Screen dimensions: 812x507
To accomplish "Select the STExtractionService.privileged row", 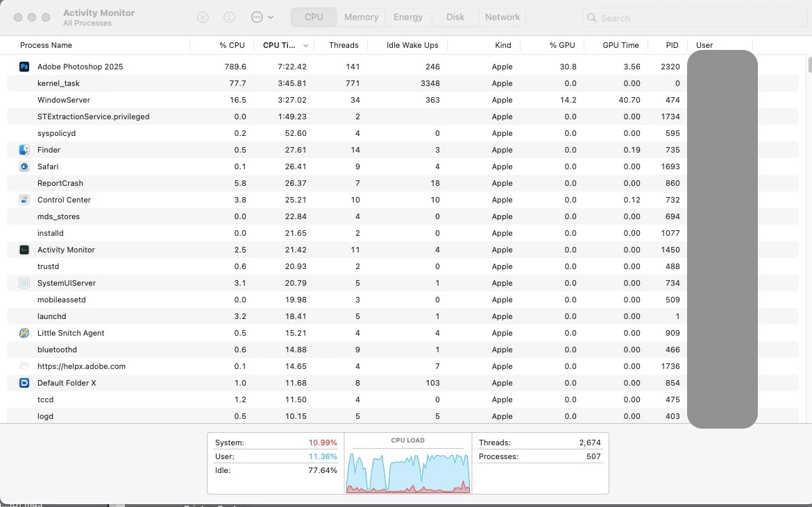I will [x=403, y=117].
